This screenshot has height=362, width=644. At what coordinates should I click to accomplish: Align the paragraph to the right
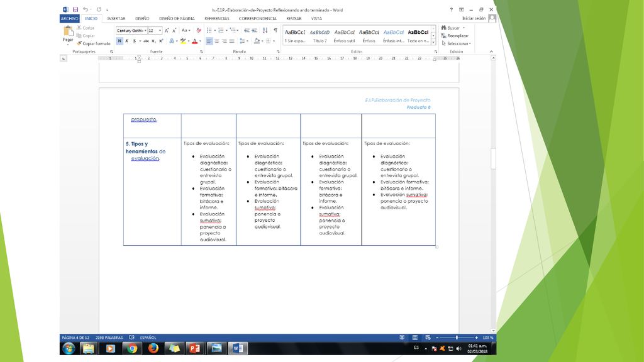tap(225, 41)
